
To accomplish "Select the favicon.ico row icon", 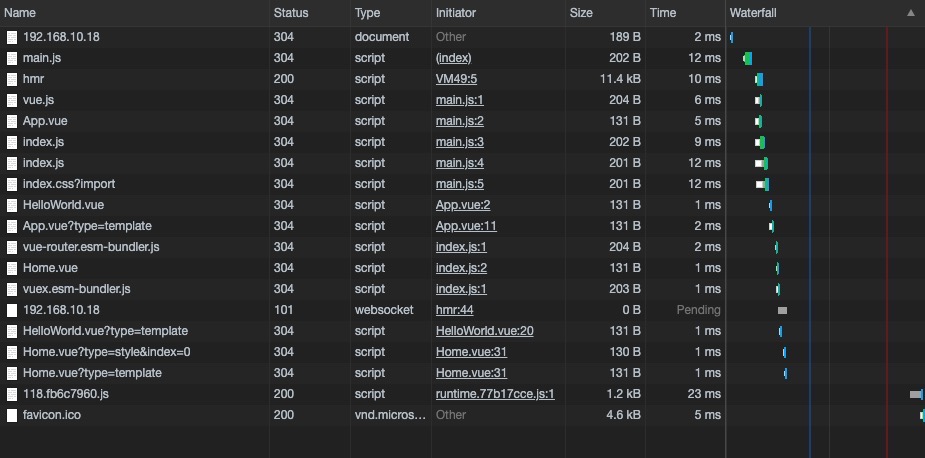I will (x=12, y=415).
